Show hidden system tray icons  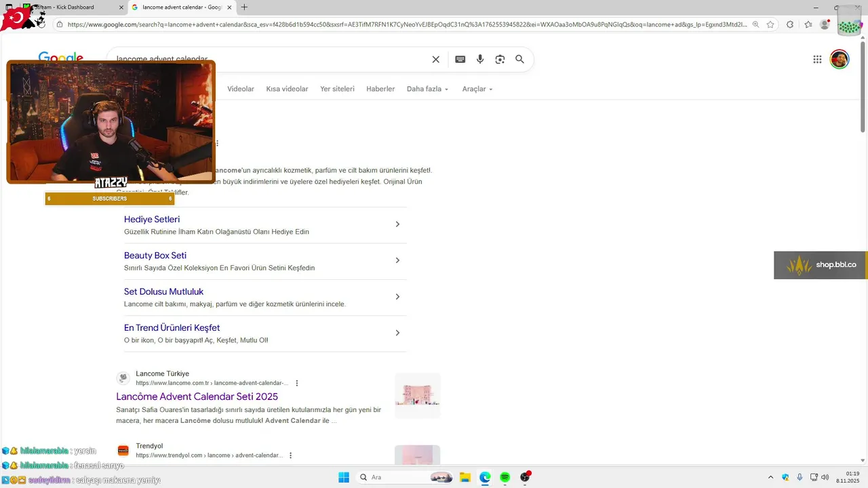tap(770, 477)
